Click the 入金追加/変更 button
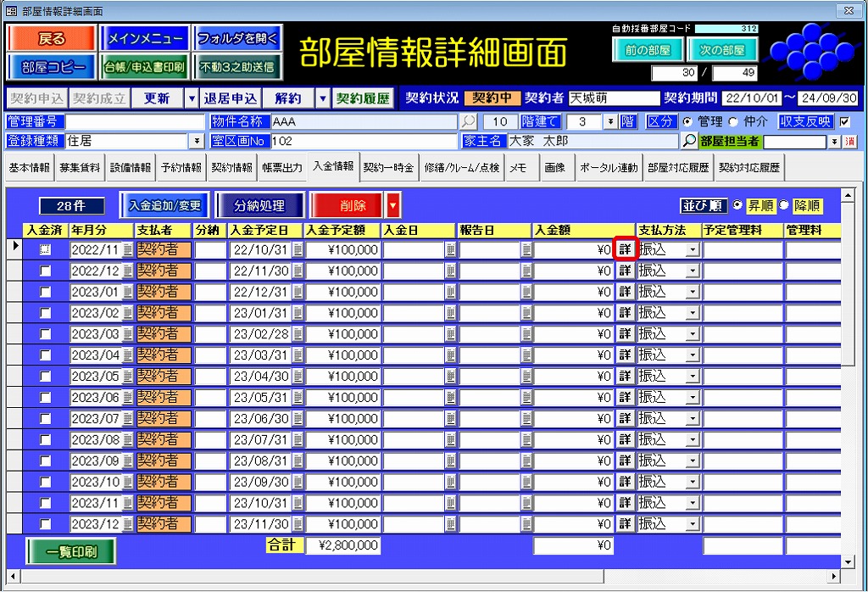Screen dimensions: 868x592 (164, 205)
